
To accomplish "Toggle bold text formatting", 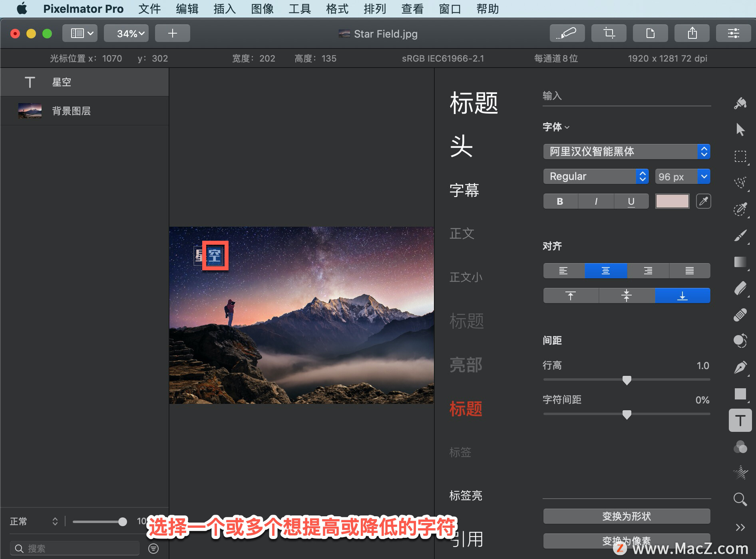I will point(560,202).
